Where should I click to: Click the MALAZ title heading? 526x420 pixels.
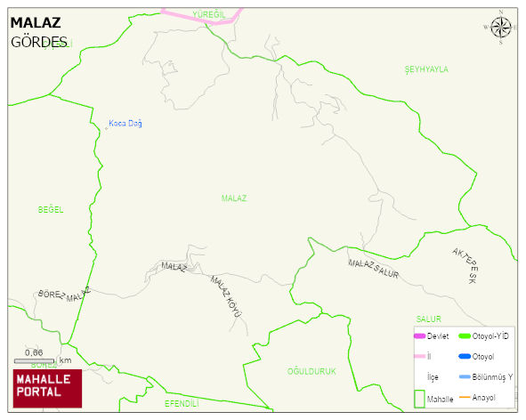click(36, 23)
